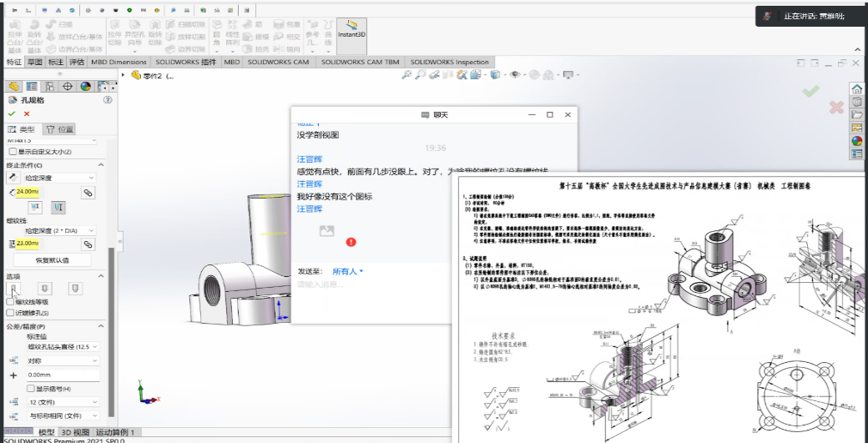Open the DimXpertManager crosshair tab
The width and height of the screenshot is (868, 443).
pos(68,86)
